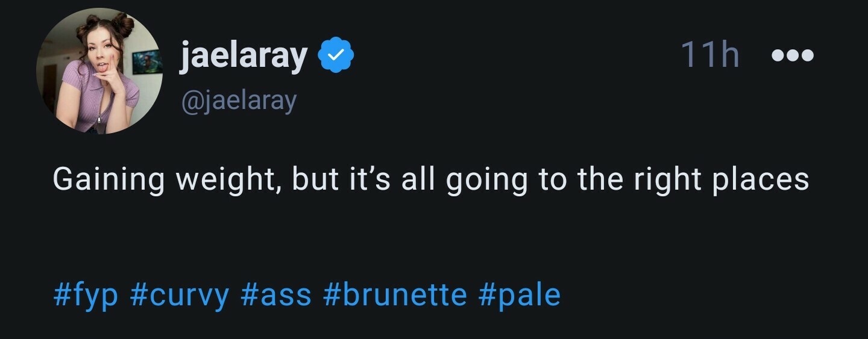Open the post reading "Gaining weight, but…"

(x=430, y=179)
